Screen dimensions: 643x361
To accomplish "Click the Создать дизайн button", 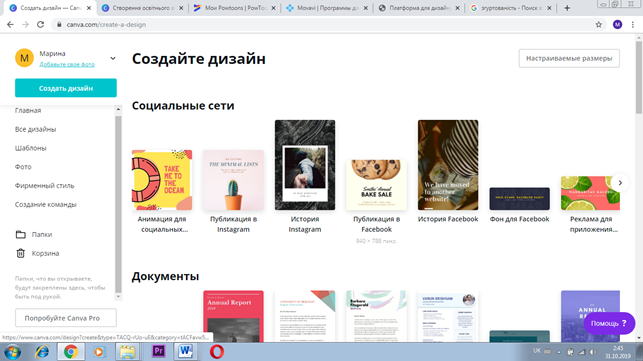I will (x=66, y=88).
